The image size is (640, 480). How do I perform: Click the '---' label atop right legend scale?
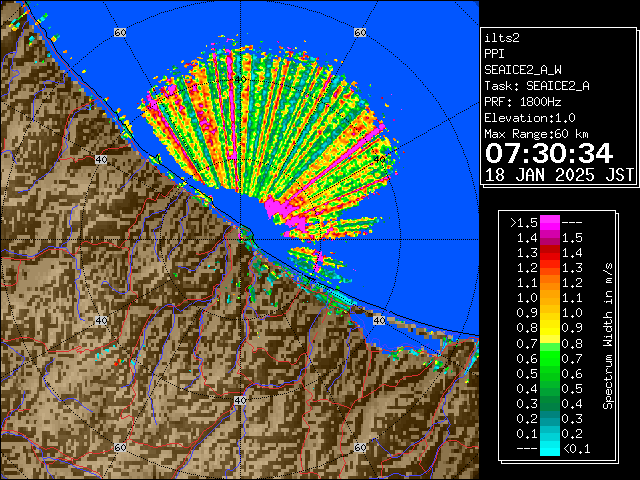click(x=572, y=223)
